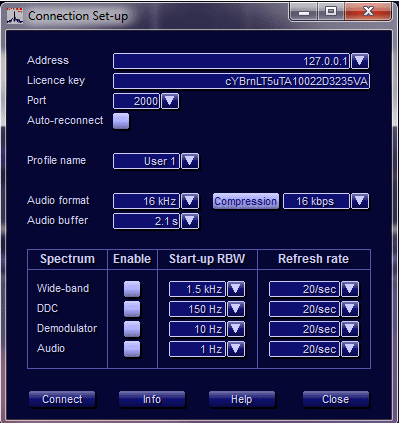Expand the Audio buffer dropdown
The image size is (399, 423).
coord(190,221)
